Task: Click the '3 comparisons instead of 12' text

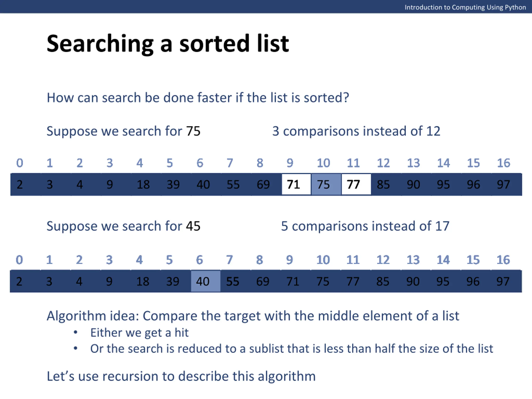Action: pos(356,131)
